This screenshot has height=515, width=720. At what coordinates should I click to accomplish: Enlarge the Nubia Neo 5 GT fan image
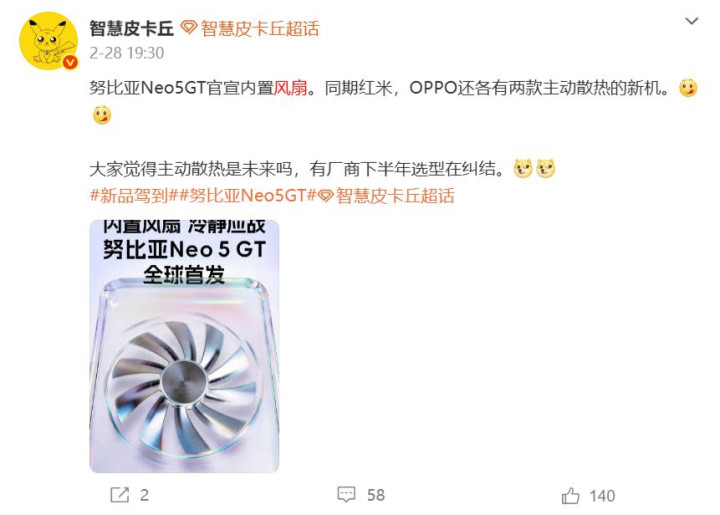[x=184, y=346]
